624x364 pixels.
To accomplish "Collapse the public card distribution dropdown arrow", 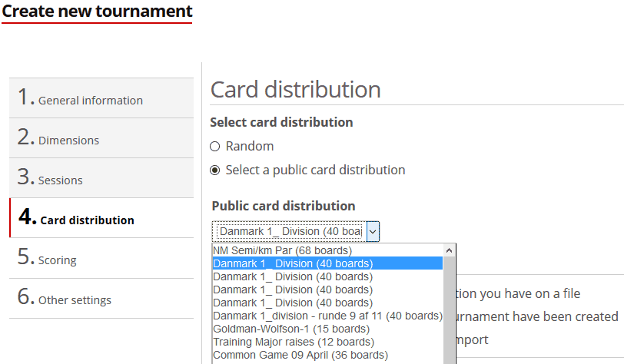I will (x=373, y=231).
